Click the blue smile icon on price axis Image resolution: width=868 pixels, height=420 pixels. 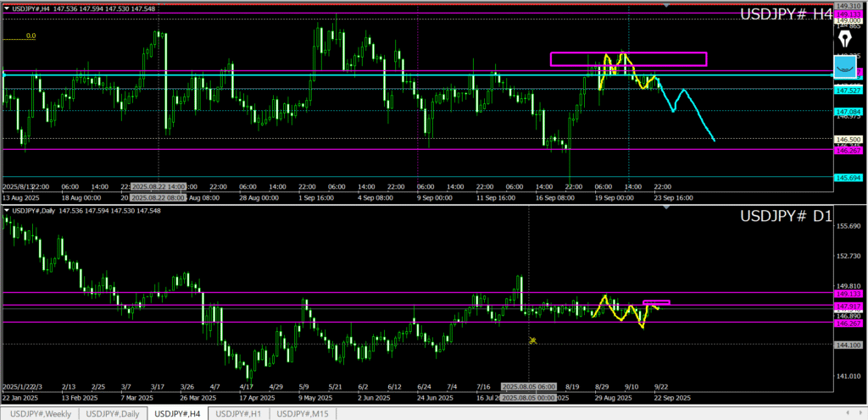pos(844,66)
